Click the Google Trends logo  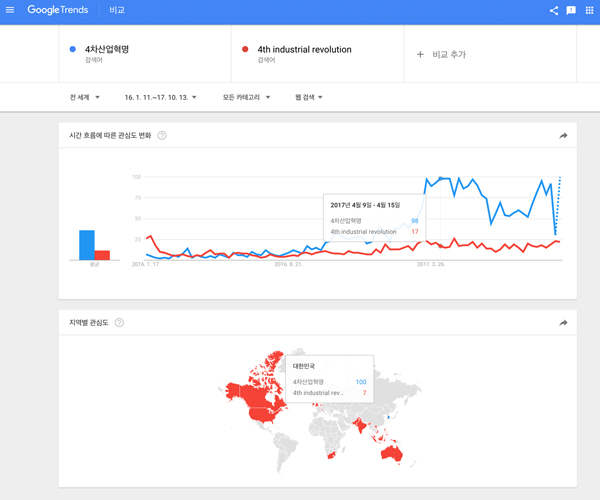[58, 10]
